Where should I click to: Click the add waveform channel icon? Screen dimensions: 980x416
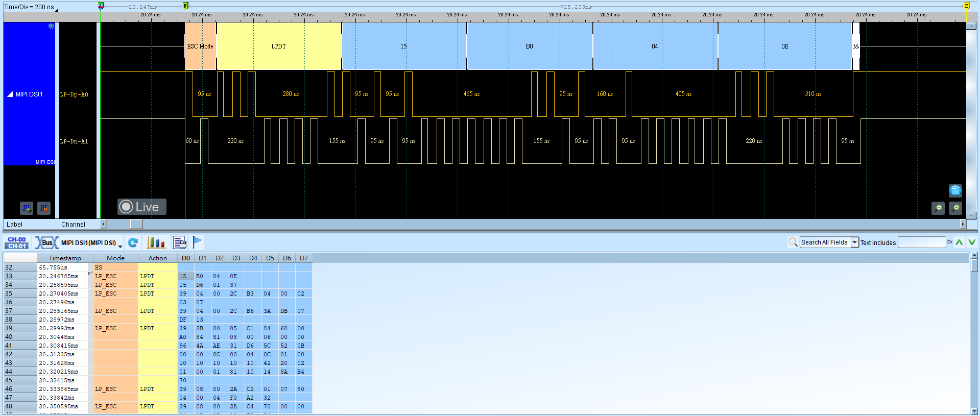point(27,208)
